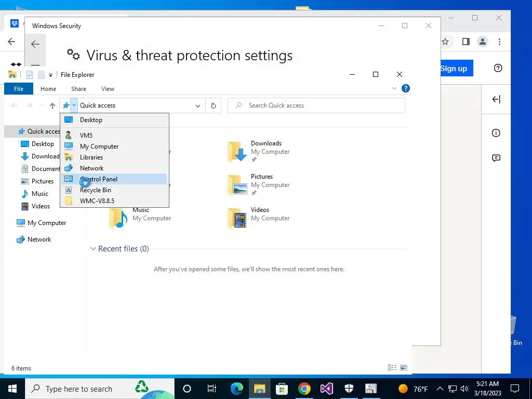This screenshot has height=399, width=532.
Task: Open the Videos folder icon
Action: point(237,218)
